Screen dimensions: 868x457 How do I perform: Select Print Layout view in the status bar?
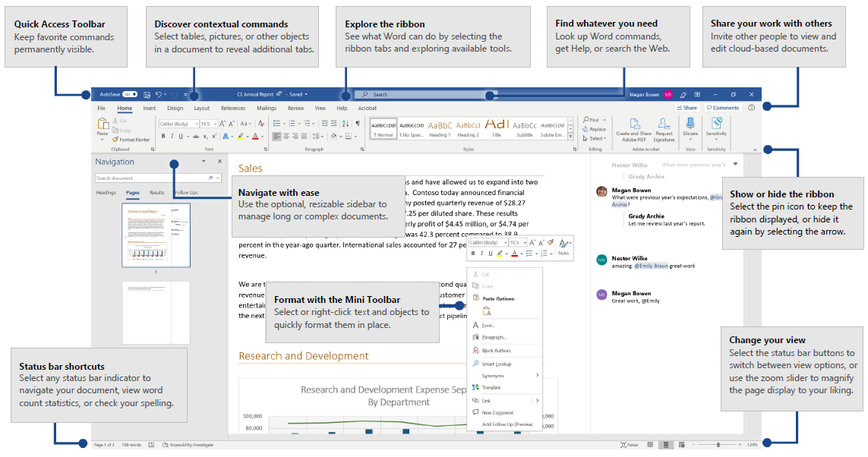pos(666,445)
